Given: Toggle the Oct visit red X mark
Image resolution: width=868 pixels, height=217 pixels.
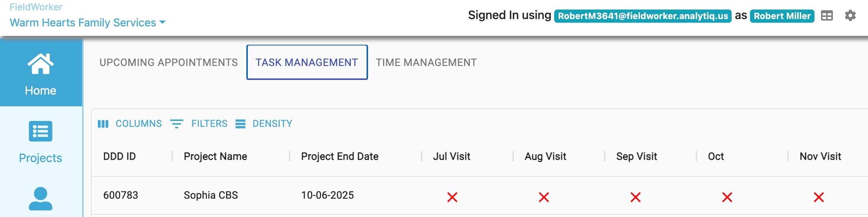Looking at the screenshot, I should tap(727, 197).
